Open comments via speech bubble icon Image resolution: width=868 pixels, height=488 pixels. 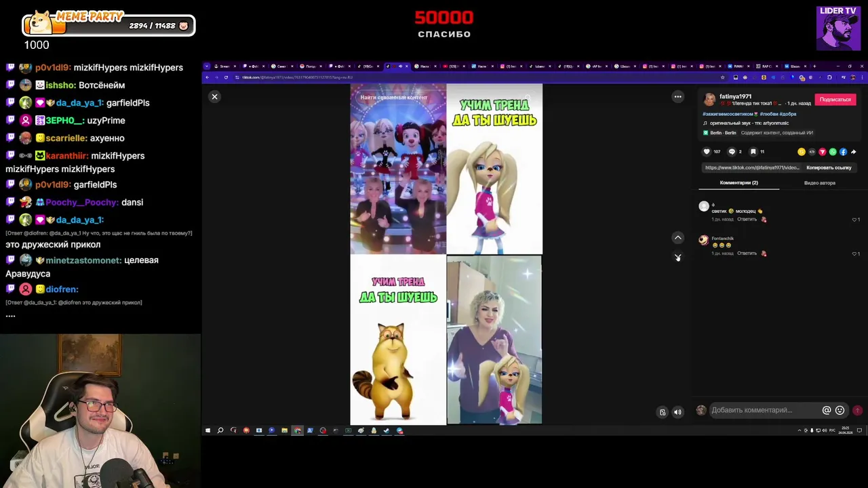[732, 152]
